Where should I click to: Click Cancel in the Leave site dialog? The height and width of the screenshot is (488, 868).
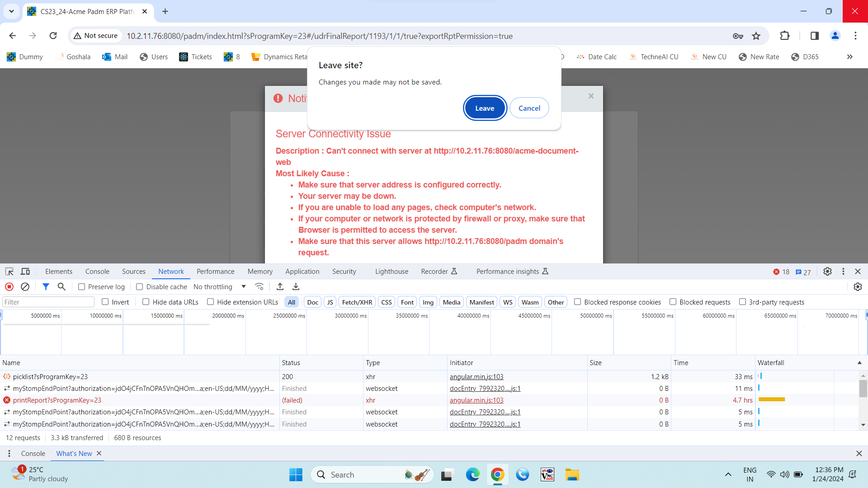(x=529, y=108)
